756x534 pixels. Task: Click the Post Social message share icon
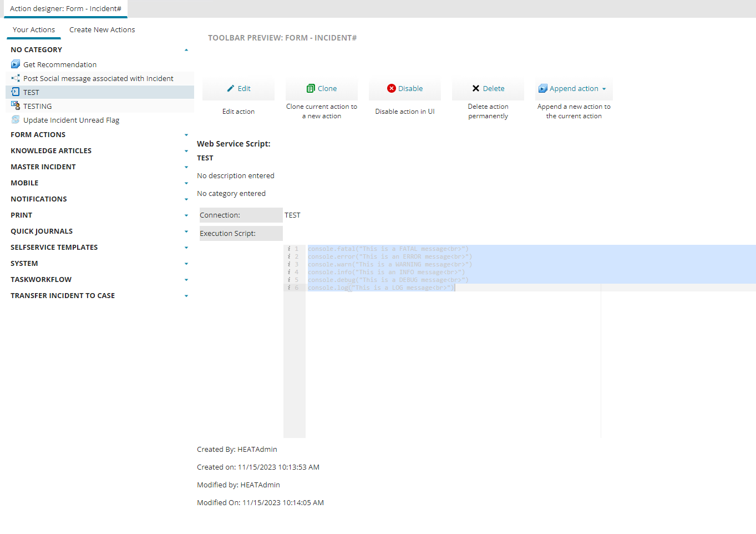(x=16, y=78)
